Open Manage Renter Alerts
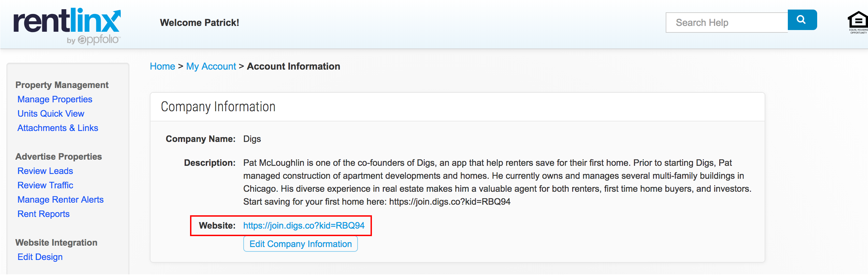The width and height of the screenshot is (868, 275). pos(60,200)
